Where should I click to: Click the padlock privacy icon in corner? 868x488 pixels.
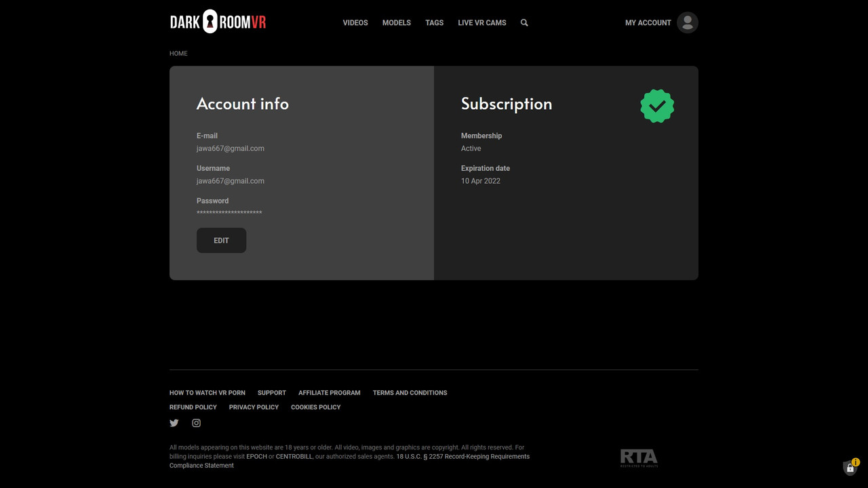click(850, 468)
